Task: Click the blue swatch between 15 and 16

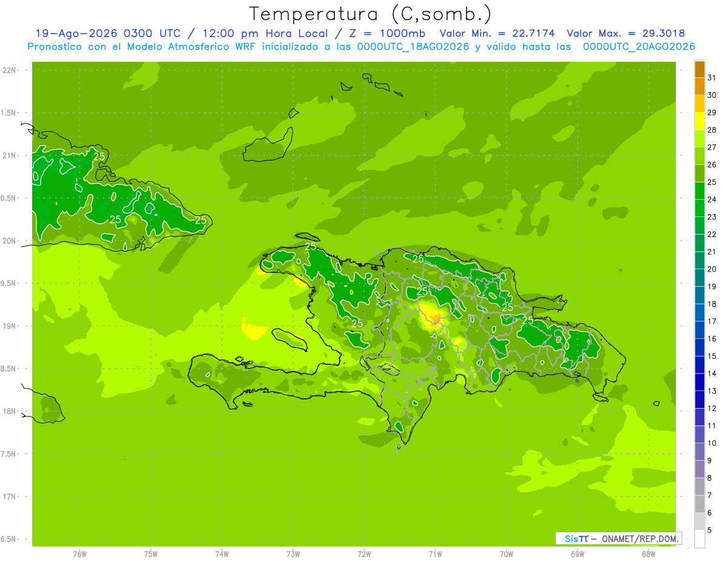Action: (x=699, y=347)
